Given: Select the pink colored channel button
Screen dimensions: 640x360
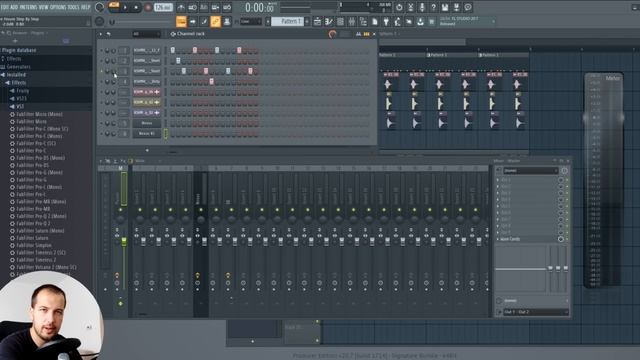Looking at the screenshot, I should (x=146, y=92).
